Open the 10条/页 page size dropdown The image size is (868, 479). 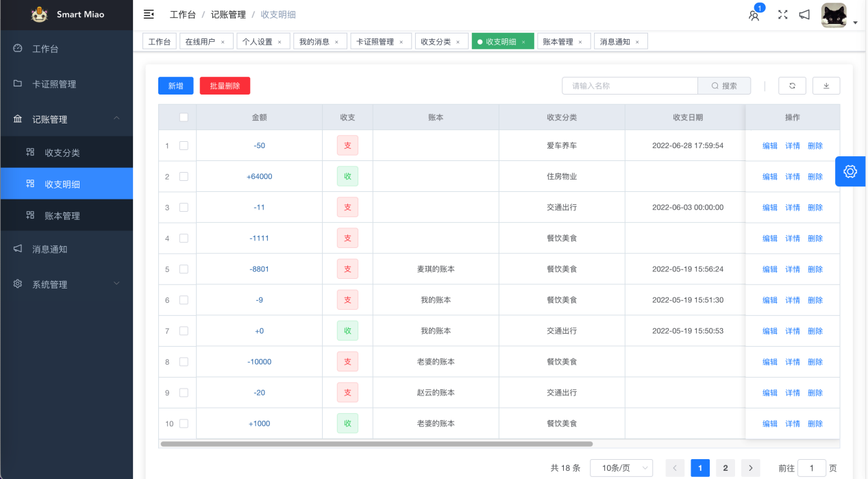coord(621,468)
